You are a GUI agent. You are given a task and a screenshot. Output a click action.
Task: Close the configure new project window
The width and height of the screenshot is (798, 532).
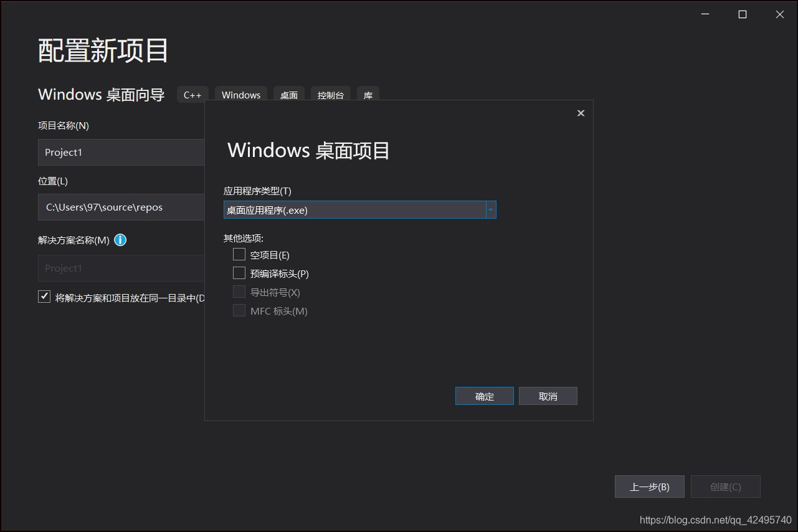(x=780, y=14)
